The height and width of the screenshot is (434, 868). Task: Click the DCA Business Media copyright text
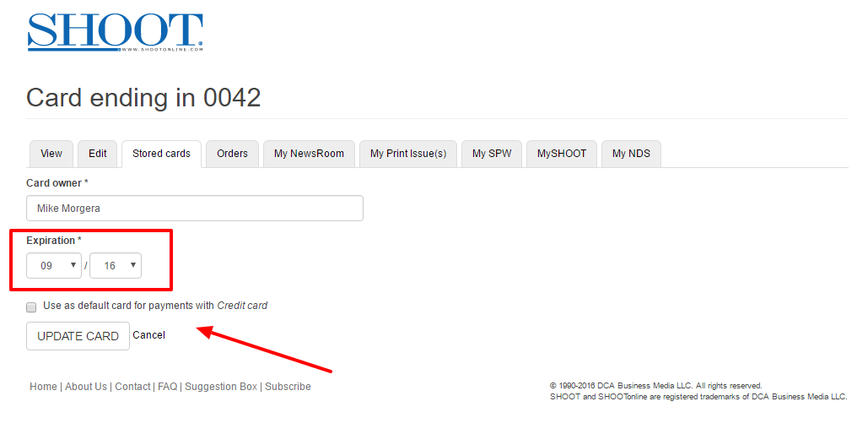coord(656,385)
